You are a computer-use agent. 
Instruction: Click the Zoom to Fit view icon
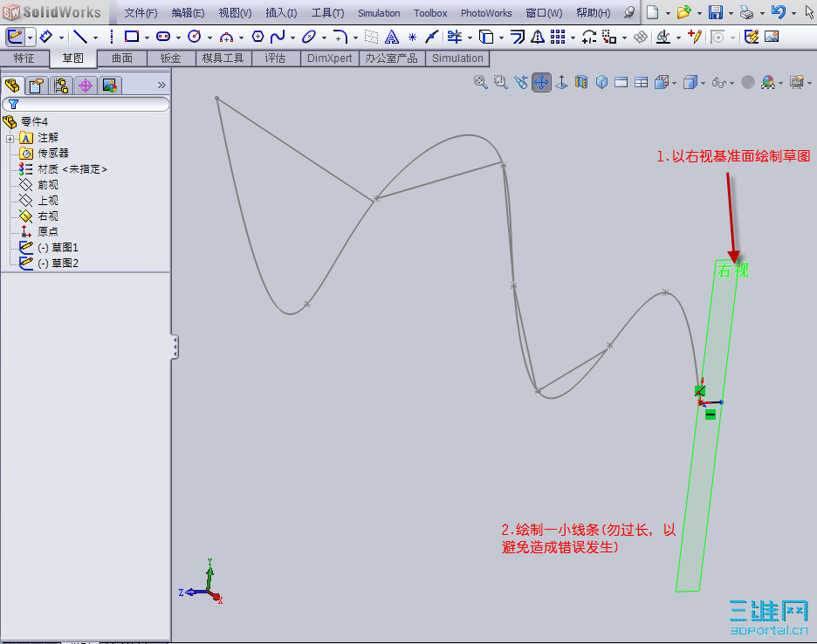click(480, 82)
